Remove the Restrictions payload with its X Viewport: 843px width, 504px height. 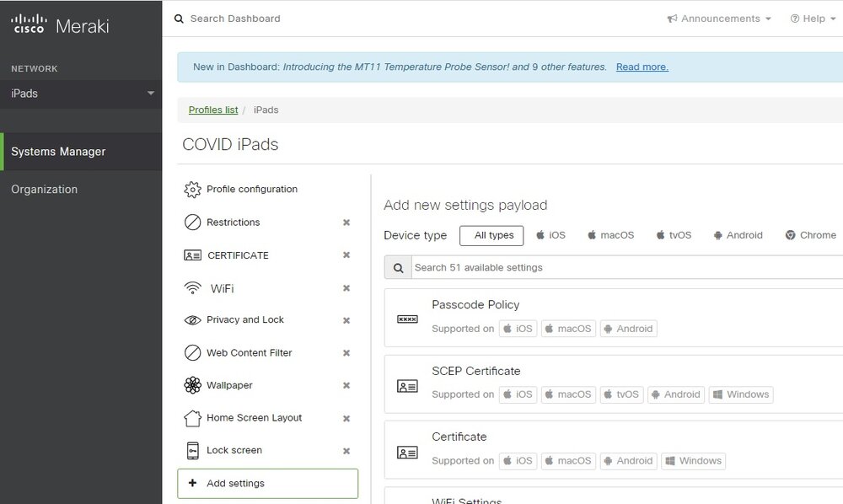(346, 223)
